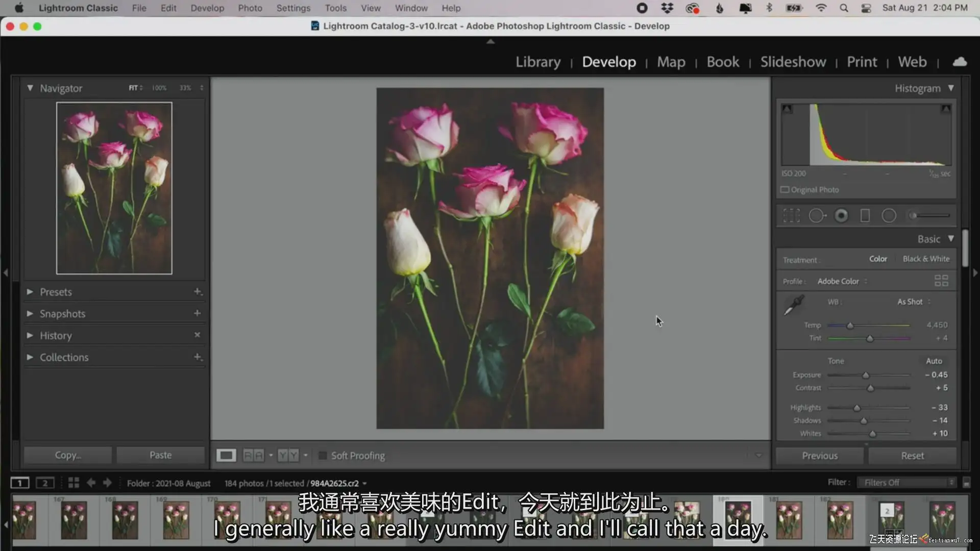Click the Exposure slider handle

[x=866, y=375]
